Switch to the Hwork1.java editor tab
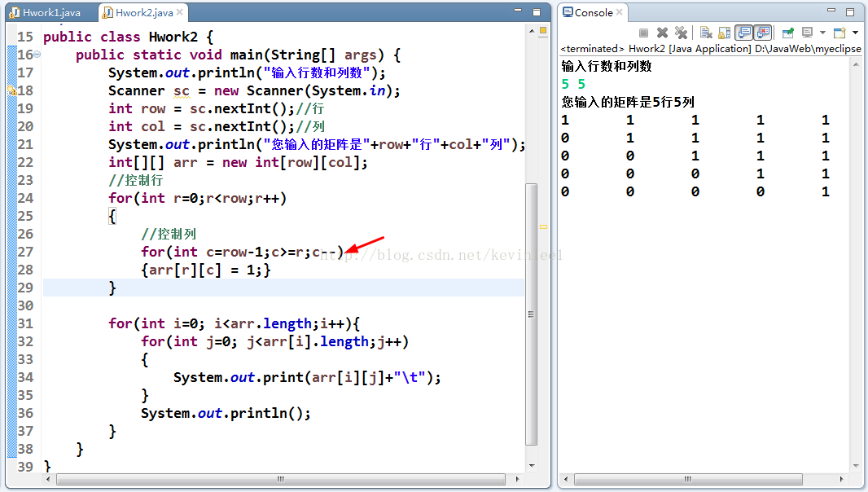 tap(46, 12)
